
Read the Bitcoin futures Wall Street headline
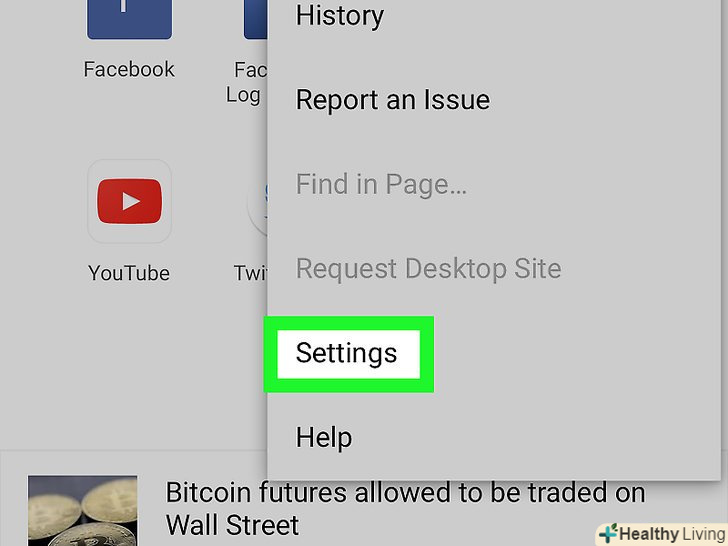coord(405,509)
